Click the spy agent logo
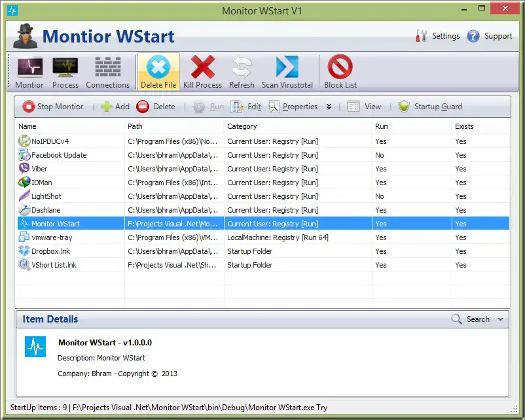This screenshot has width=525, height=420. (x=25, y=36)
